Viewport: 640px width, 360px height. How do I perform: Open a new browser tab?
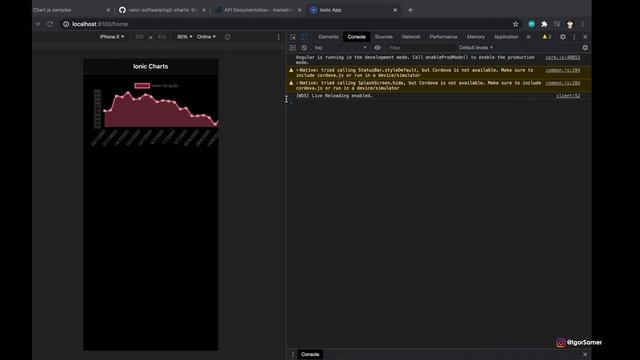[x=410, y=10]
